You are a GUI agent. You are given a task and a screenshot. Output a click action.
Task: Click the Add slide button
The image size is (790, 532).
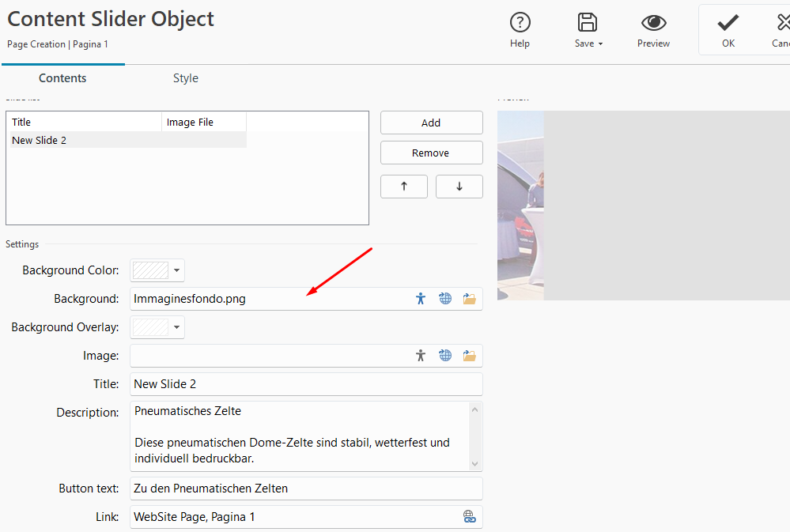tap(431, 123)
